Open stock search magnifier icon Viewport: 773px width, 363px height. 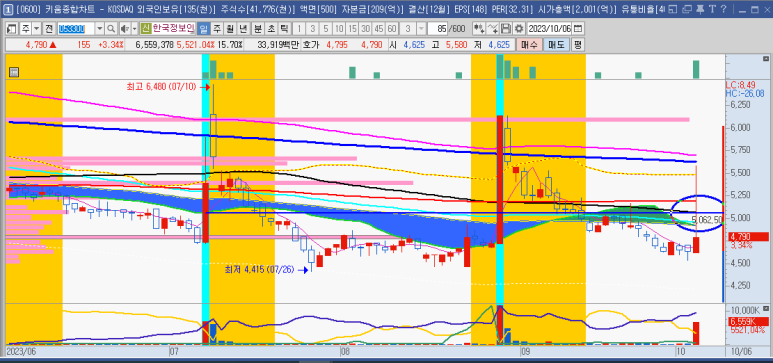pyautogui.click(x=111, y=29)
